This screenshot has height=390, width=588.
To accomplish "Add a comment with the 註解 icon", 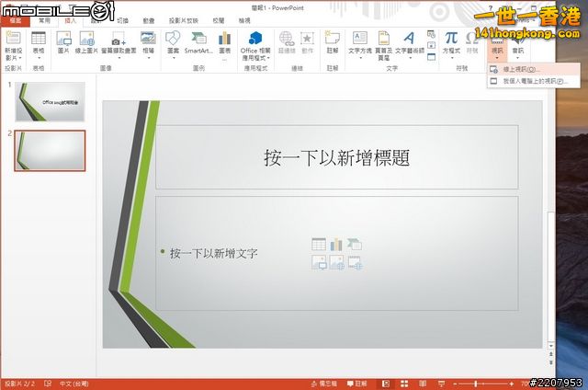I will tap(332, 42).
